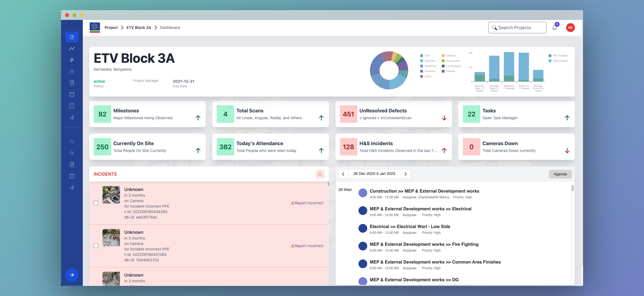Image resolution: width=644 pixels, height=296 pixels.
Task: Click the ETV Block 3A breadcrumb
Action: pos(139,28)
